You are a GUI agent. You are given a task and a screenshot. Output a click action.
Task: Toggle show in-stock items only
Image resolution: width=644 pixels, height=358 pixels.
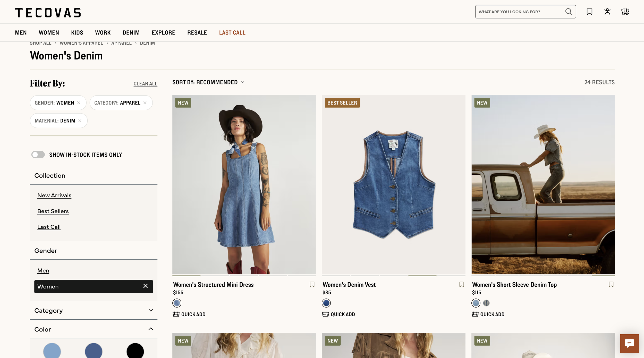(x=38, y=155)
